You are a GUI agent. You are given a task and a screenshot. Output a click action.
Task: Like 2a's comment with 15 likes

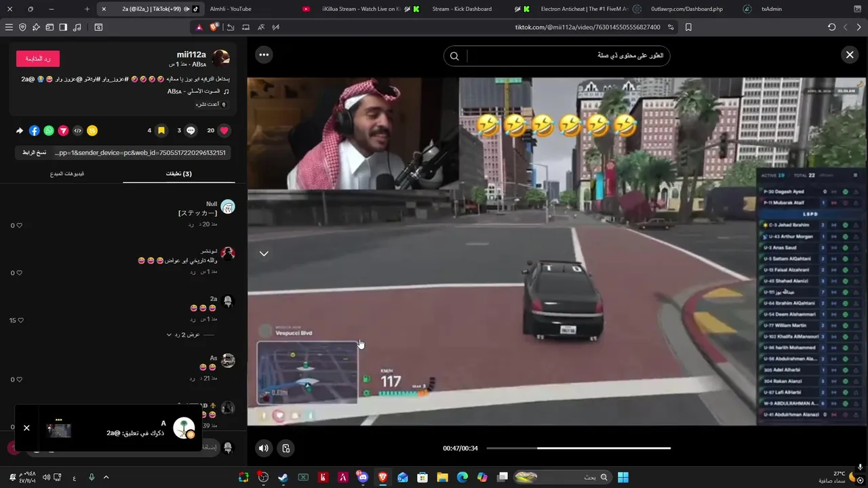[x=21, y=321]
